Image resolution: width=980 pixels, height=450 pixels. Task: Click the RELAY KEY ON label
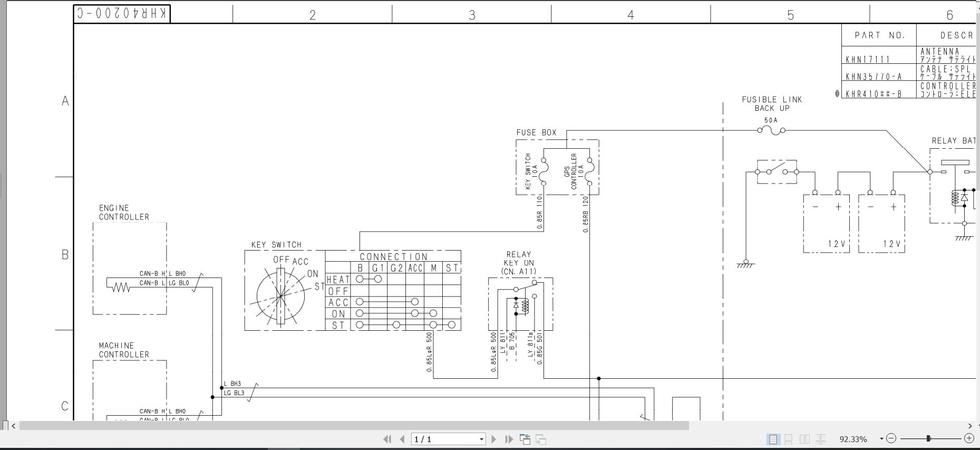519,263
